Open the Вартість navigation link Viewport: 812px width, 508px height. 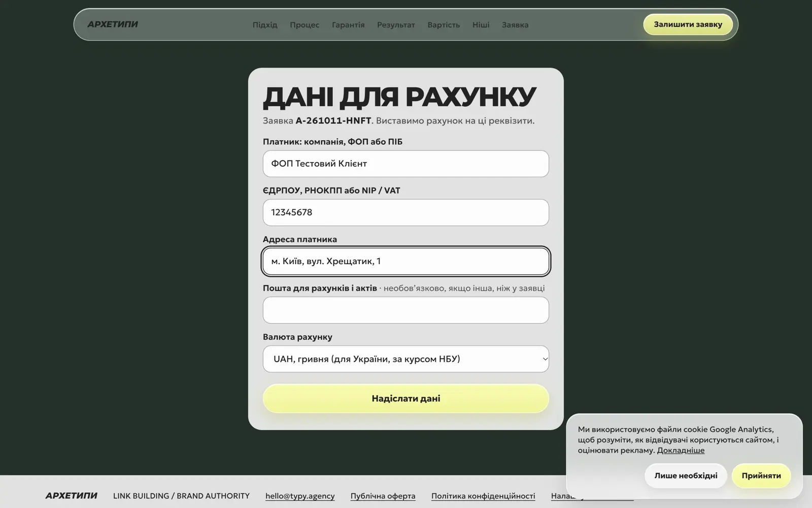(x=444, y=25)
